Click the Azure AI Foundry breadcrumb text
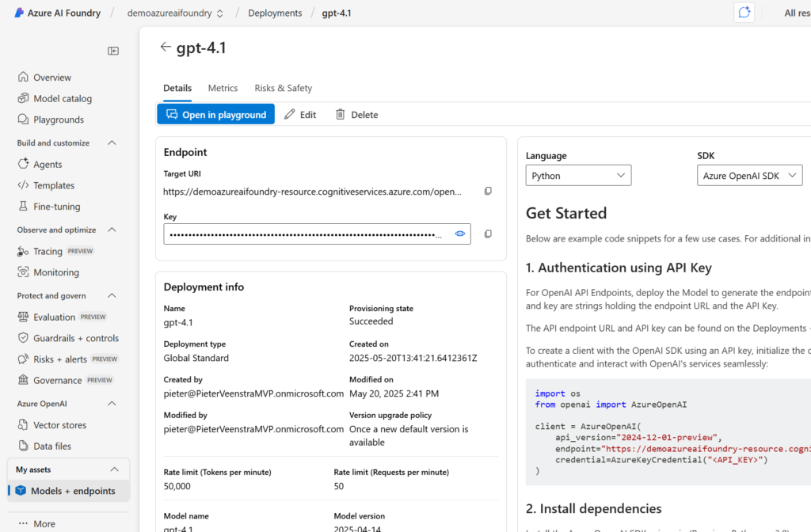Screen dimensions: 811x532 [64, 13]
